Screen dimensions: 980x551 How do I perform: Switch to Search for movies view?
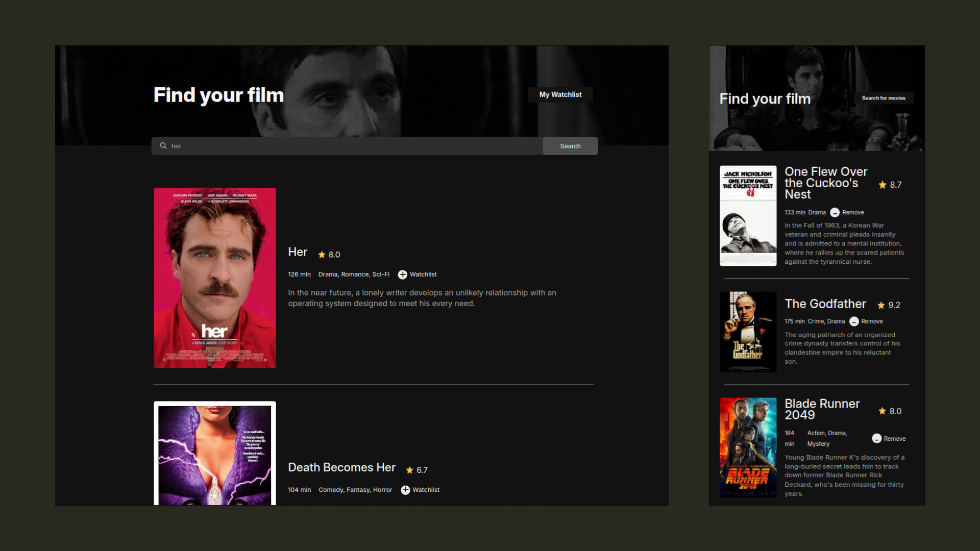coord(885,97)
